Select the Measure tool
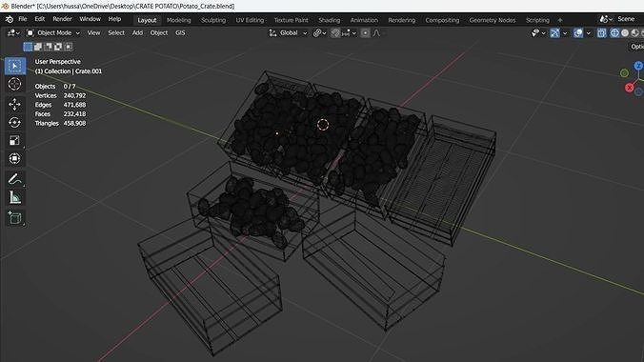 (15, 197)
